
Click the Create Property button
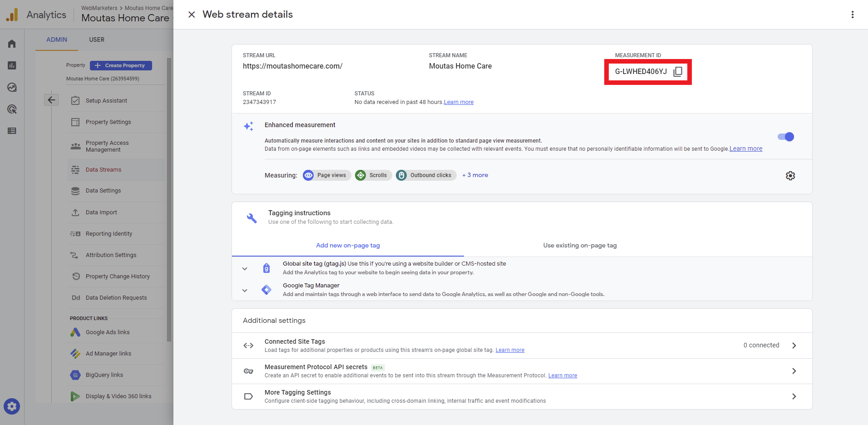(x=121, y=65)
